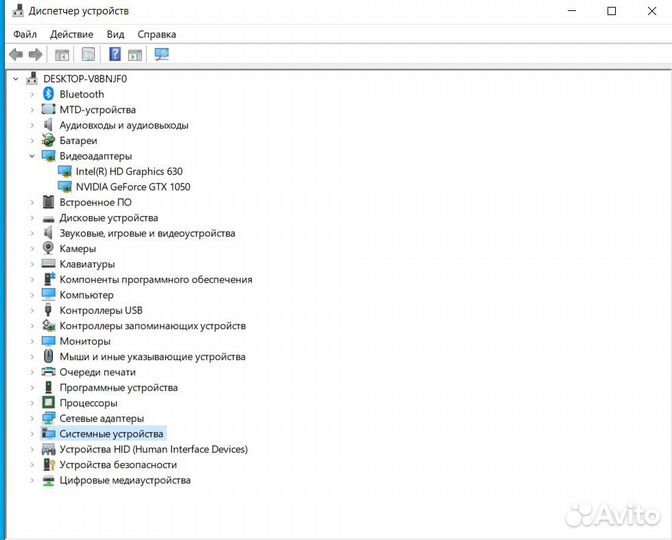Click the Очереди печати printer icon
Image resolution: width=672 pixels, height=540 pixels.
click(x=49, y=372)
